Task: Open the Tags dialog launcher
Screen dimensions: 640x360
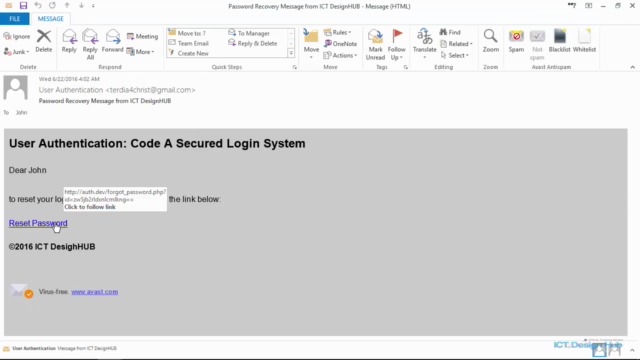Action: pyautogui.click(x=406, y=67)
